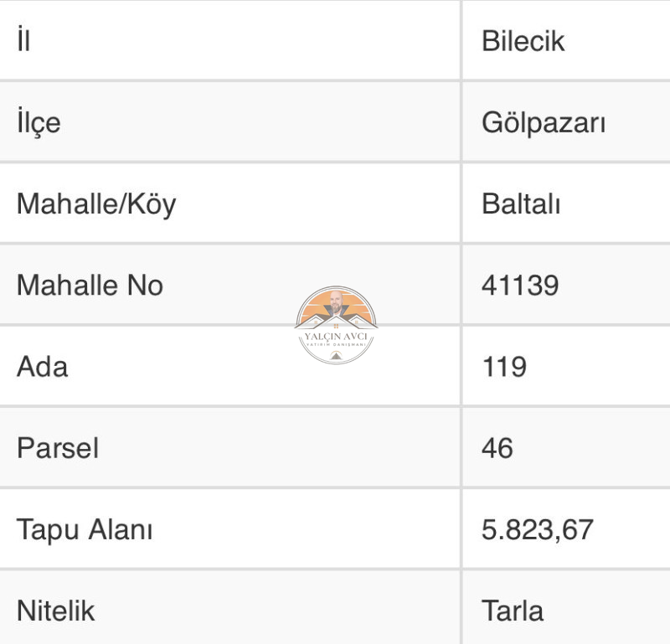Viewport: 670px width, 644px height.
Task: Select the 5.823,67 area value
Action: [x=538, y=530]
